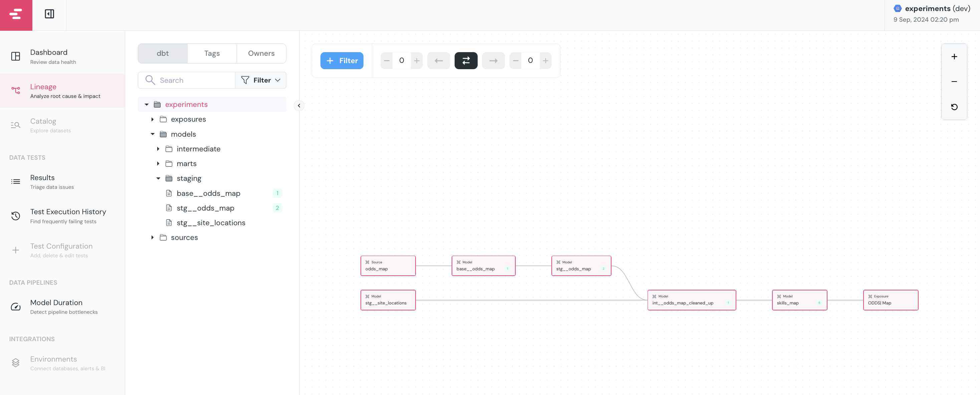Click the blue Filter button
The height and width of the screenshot is (395, 980).
[341, 60]
